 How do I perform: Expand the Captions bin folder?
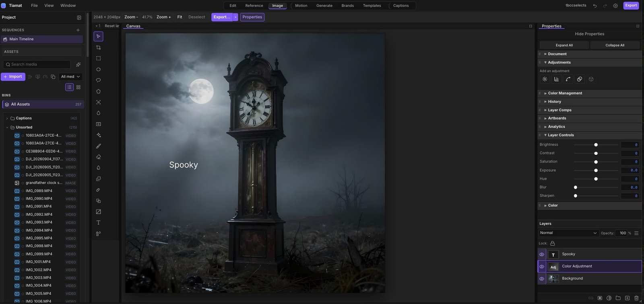click(7, 118)
